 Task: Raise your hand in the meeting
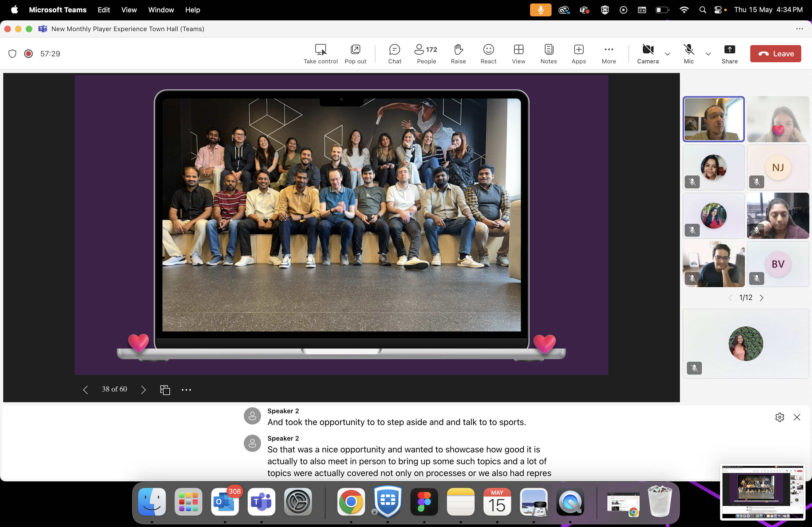click(x=458, y=54)
